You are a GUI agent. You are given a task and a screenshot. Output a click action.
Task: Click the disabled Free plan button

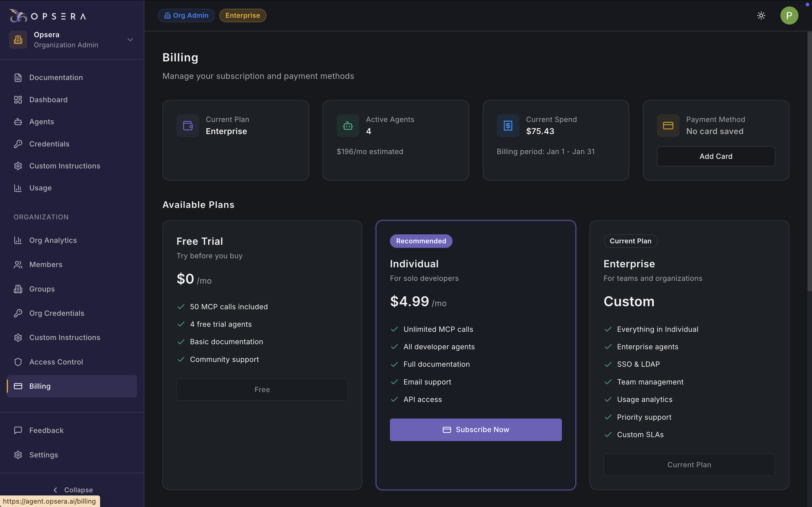tap(262, 389)
